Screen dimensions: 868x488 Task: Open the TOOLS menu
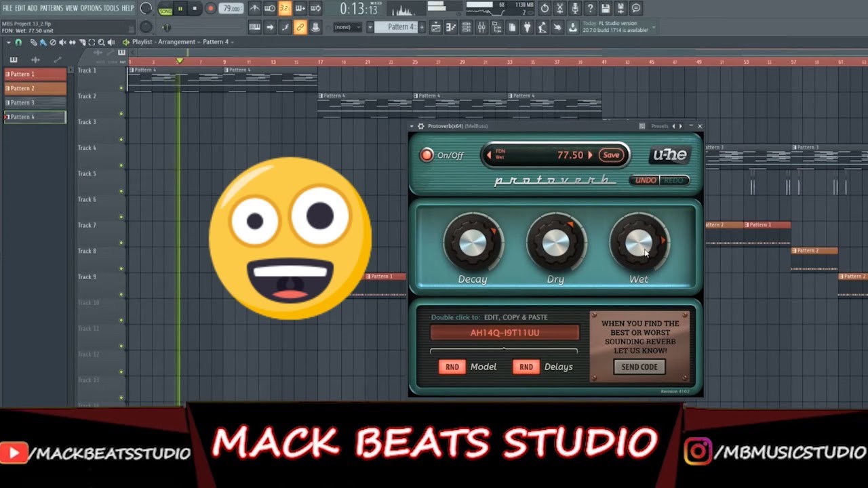(x=111, y=8)
